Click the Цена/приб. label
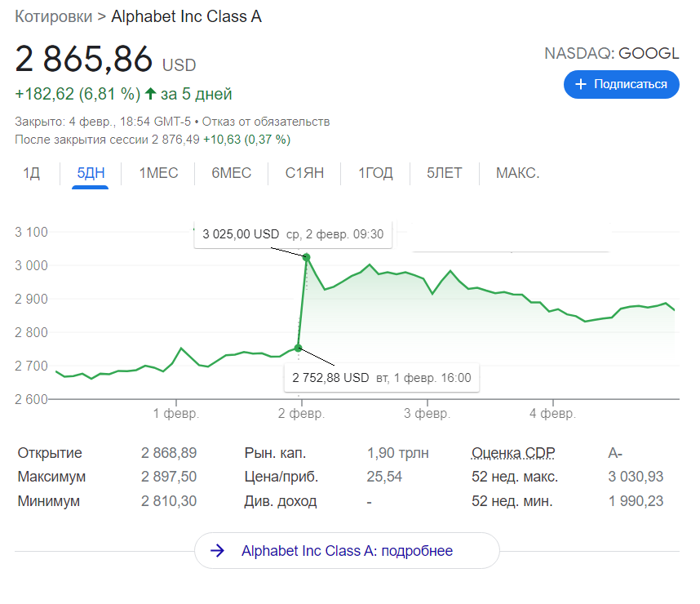The width and height of the screenshot is (700, 604). coord(281,477)
